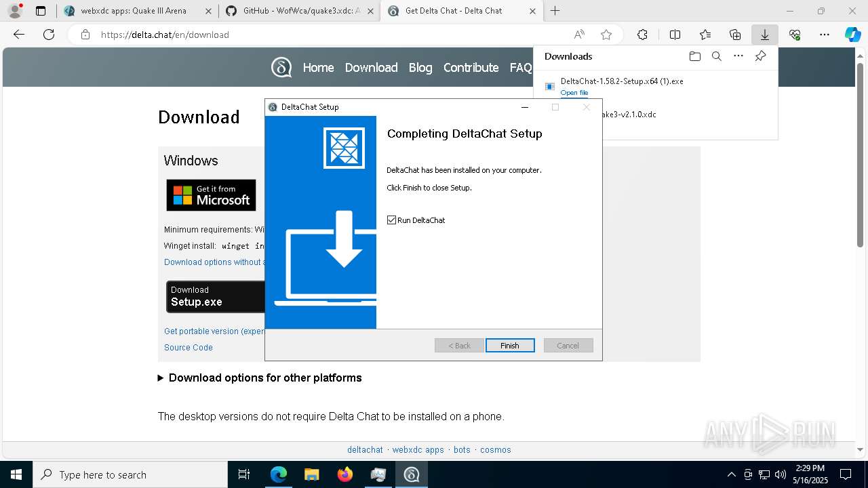The image size is (868, 488).
Task: Click the Finish button in DeltaChat Setup
Action: pyautogui.click(x=510, y=346)
